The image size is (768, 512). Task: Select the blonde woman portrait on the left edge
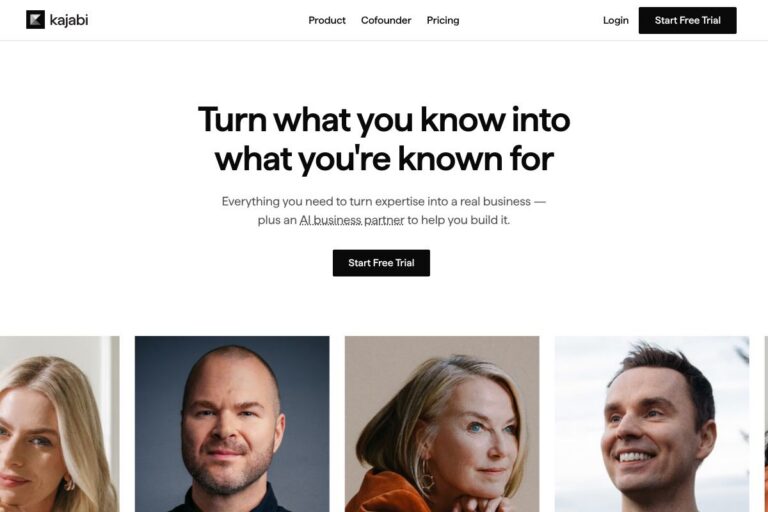pyautogui.click(x=59, y=424)
